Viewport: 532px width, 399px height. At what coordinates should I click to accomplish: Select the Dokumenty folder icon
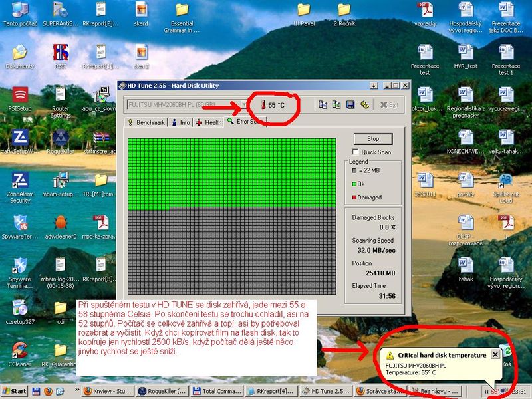[20, 57]
